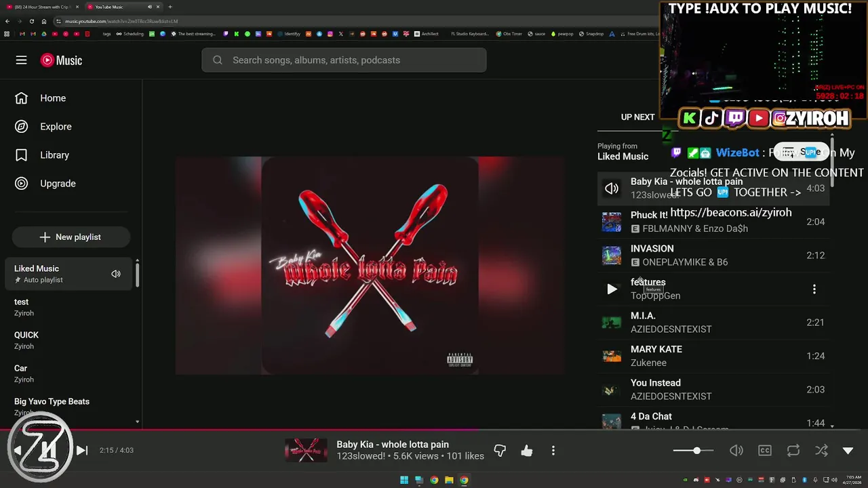Image resolution: width=868 pixels, height=488 pixels.
Task: Open the Identifyy bookmark
Action: click(x=288, y=34)
